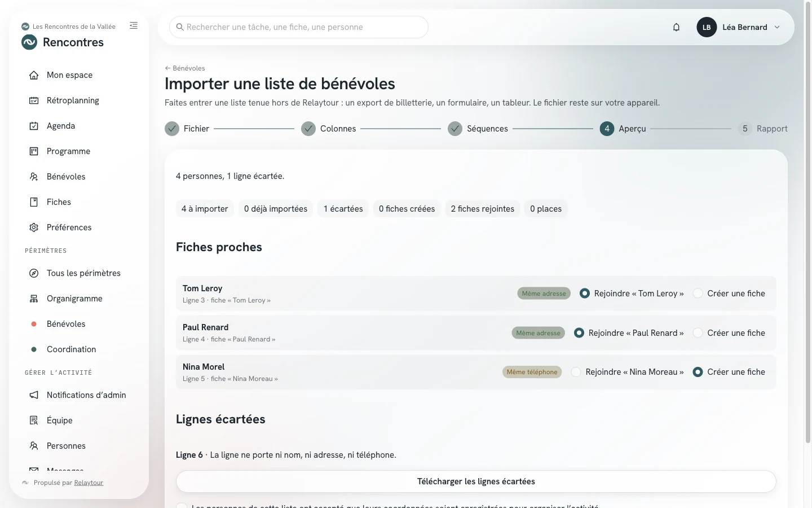Click the 1 écartées chip
This screenshot has height=508, width=812.
coord(343,209)
